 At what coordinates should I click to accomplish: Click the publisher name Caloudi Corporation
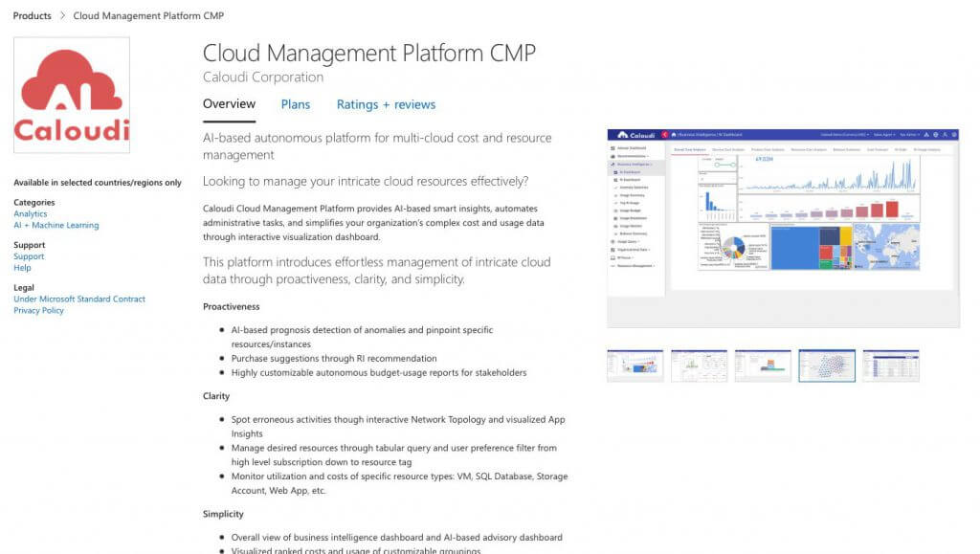(263, 77)
